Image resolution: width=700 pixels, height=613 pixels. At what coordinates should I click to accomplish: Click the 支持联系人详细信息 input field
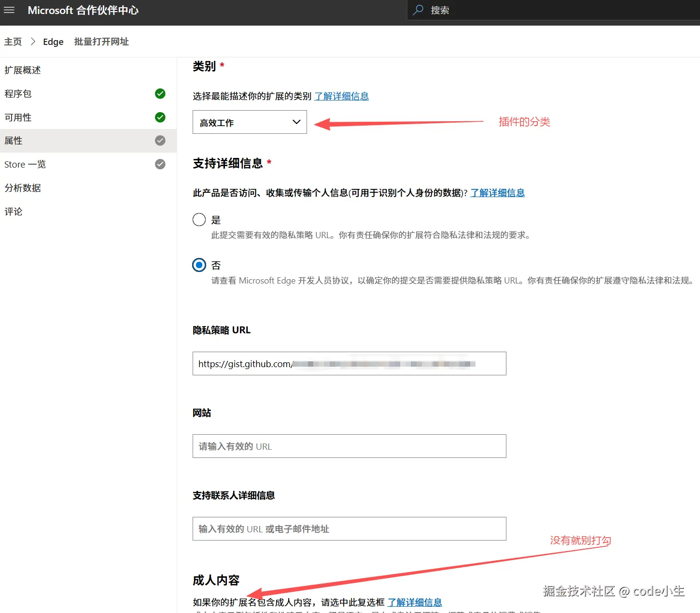tap(350, 529)
